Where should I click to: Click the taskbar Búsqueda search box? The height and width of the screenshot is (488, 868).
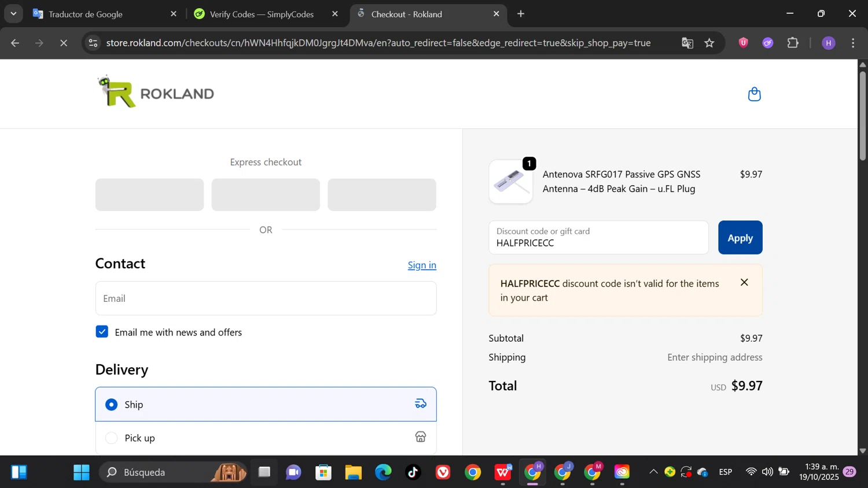tap(174, 472)
